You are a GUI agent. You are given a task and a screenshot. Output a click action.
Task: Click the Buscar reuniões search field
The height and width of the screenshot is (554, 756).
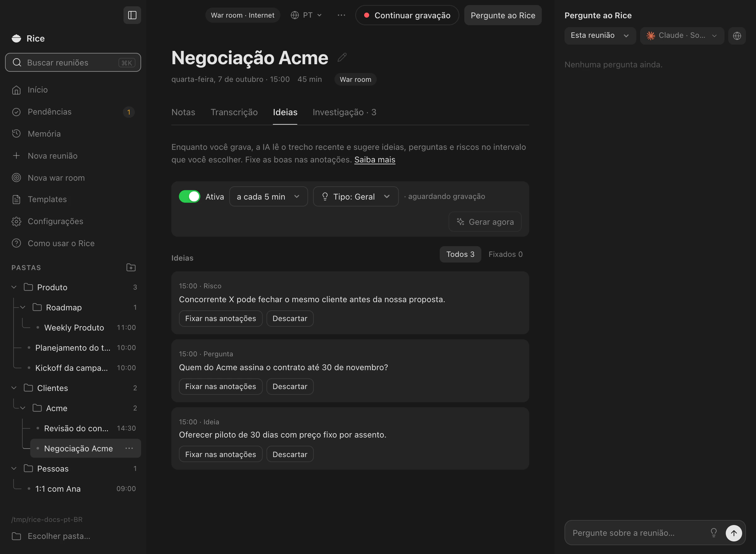(x=73, y=63)
